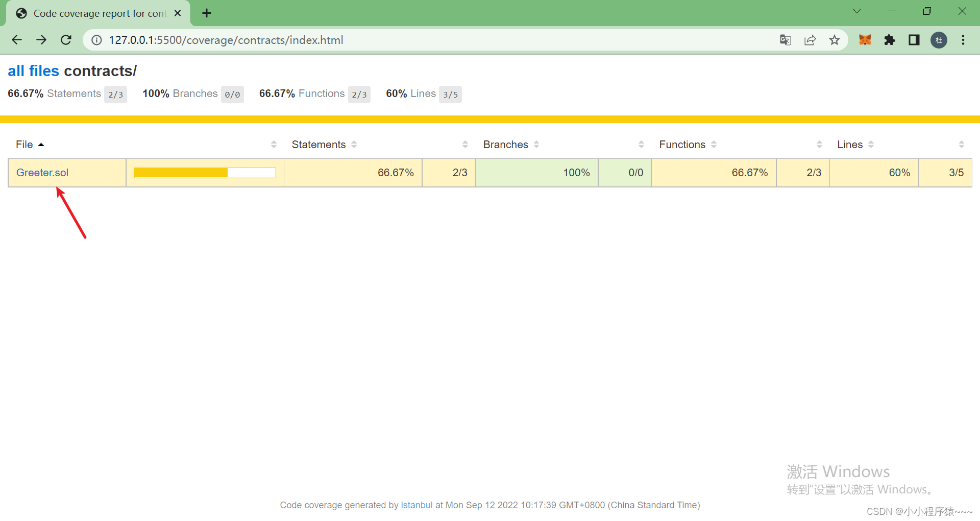Click the Greeter.sol coverage progress bar
This screenshot has height=521, width=980.
click(x=205, y=173)
